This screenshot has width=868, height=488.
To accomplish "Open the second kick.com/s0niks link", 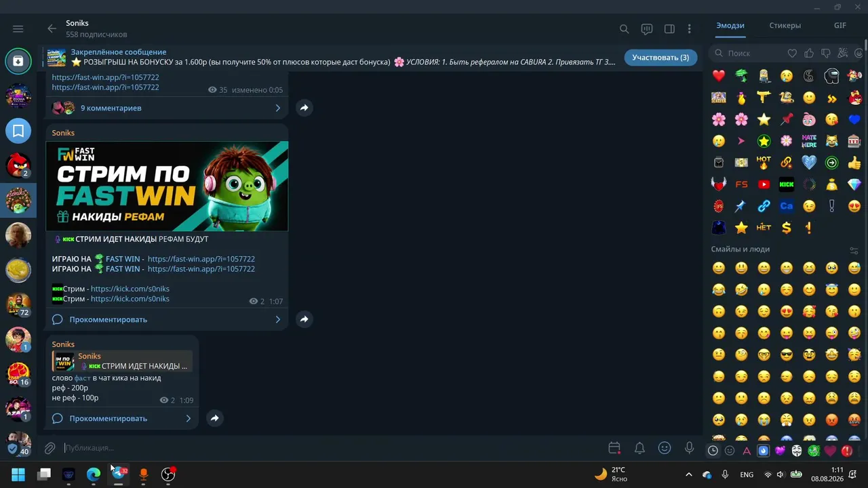I will [130, 299].
